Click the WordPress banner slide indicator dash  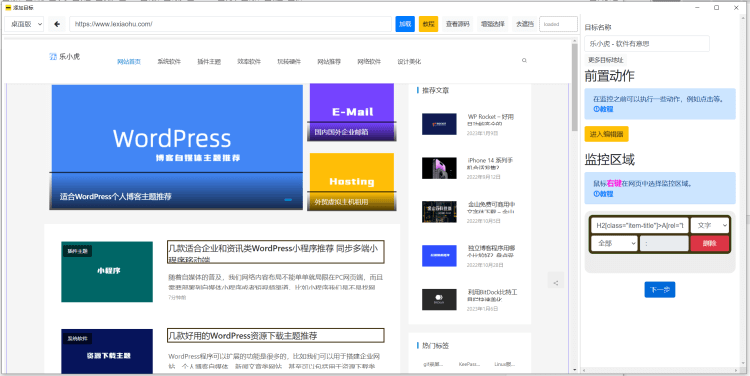click(x=288, y=199)
